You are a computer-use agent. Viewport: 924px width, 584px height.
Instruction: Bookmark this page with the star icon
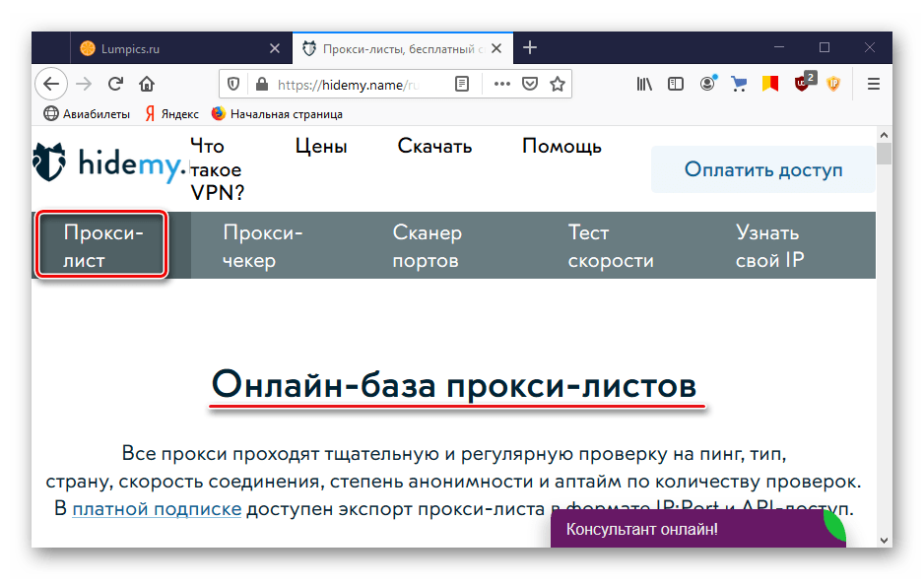pos(558,85)
